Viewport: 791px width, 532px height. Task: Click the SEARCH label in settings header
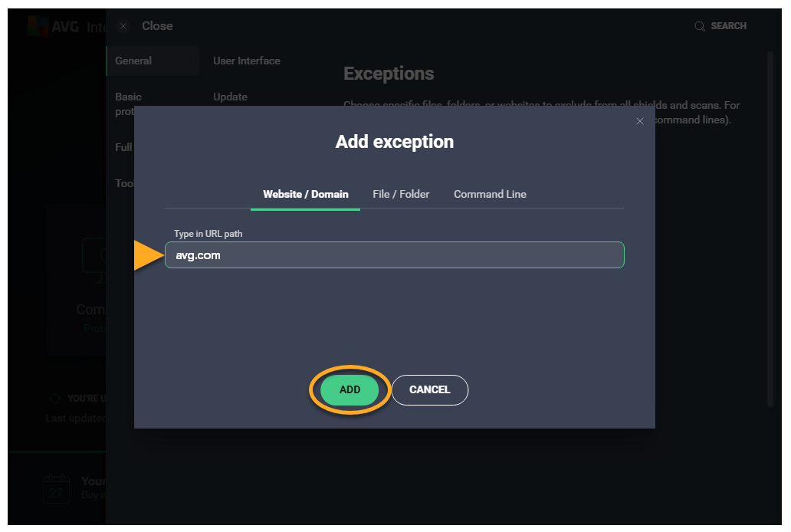click(728, 26)
